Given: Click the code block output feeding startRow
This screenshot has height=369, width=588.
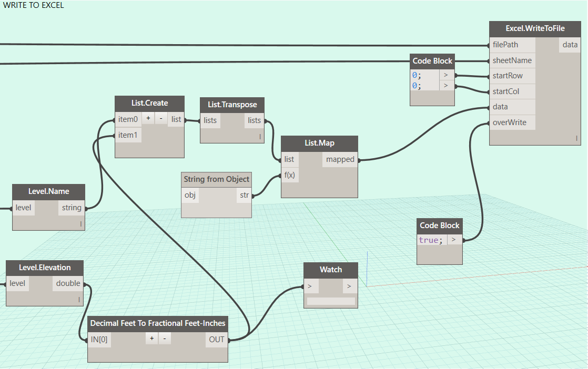Looking at the screenshot, I should click(x=446, y=75).
